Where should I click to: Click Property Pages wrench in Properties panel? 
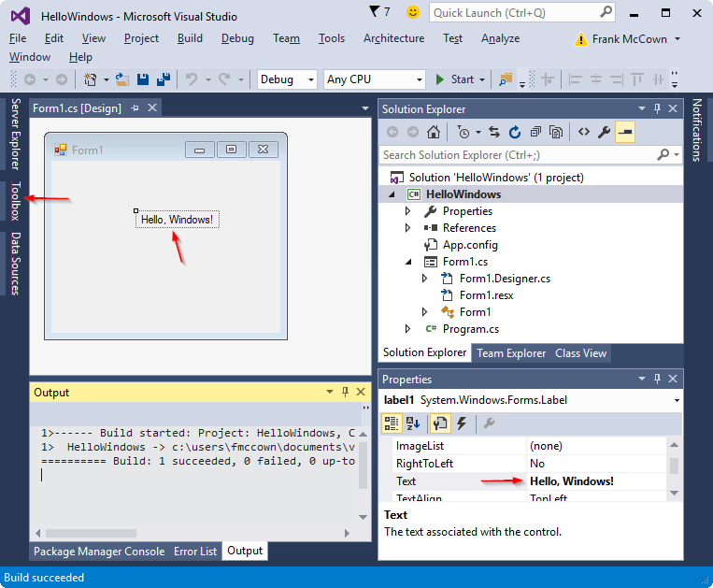click(490, 423)
